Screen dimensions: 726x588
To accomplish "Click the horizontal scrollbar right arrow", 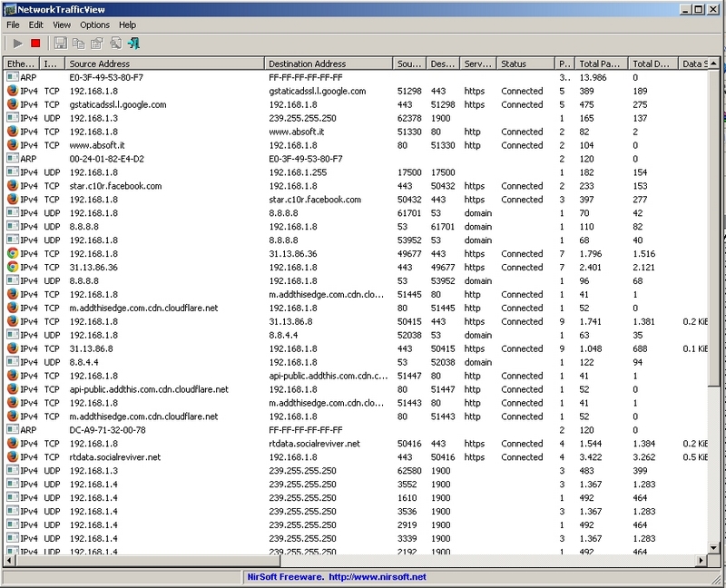I will [x=701, y=561].
